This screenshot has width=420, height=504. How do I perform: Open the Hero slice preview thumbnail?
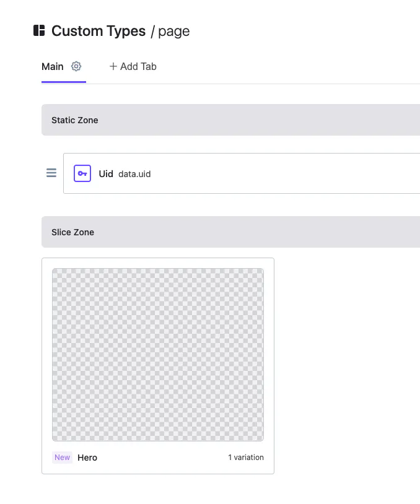coord(158,355)
